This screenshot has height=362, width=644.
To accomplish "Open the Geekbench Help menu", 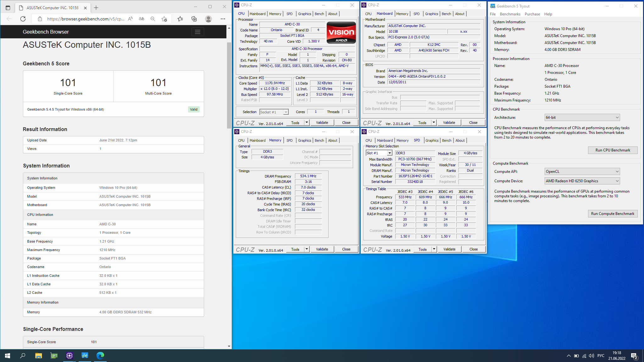I will pyautogui.click(x=548, y=14).
